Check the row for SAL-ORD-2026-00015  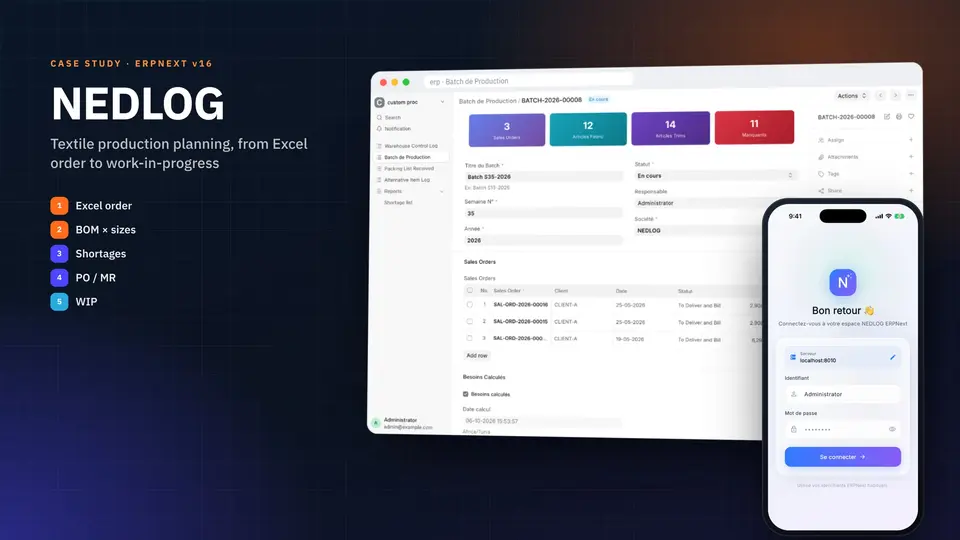(x=470, y=321)
